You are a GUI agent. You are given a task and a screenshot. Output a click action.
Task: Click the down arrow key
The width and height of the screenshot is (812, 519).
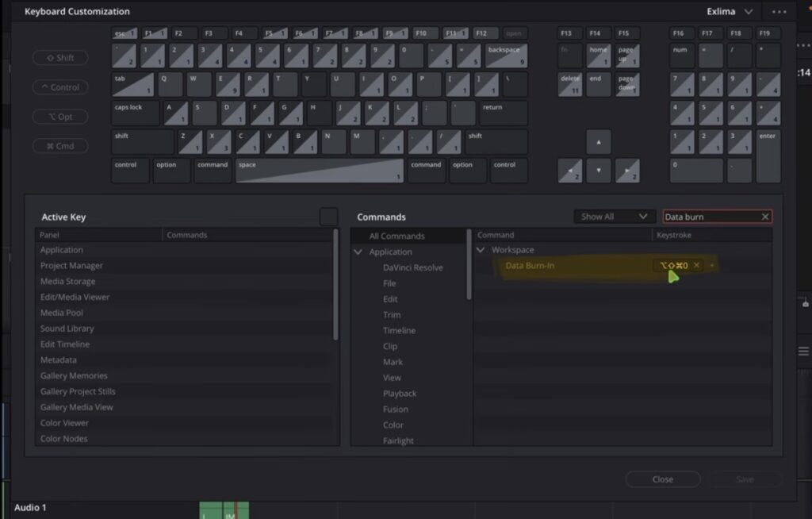599,171
